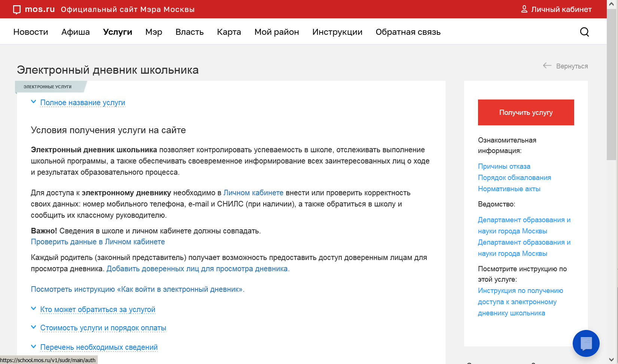Click the ЭЛЕКТРОННЫЕ УСЛУГИ tag label
Screen dimensions: 618x364
[x=48, y=87]
